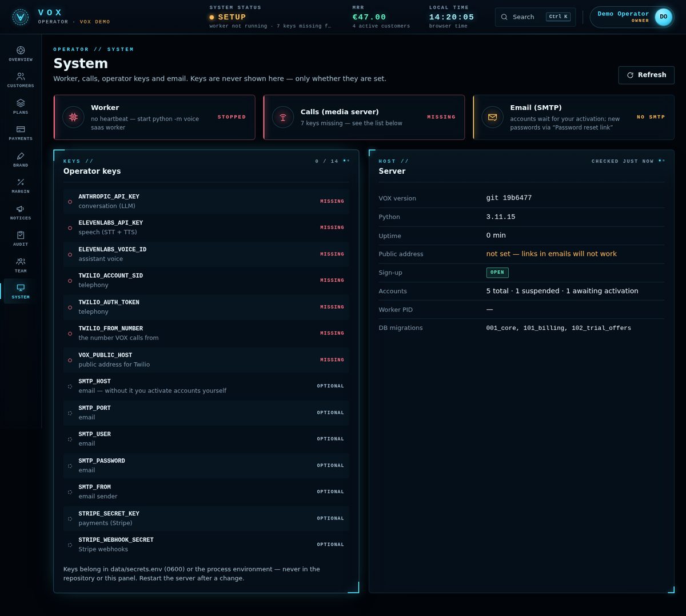686x616 pixels.
Task: Select the STRIPE_WEBHOOK_SECRET row
Action: pyautogui.click(x=206, y=545)
